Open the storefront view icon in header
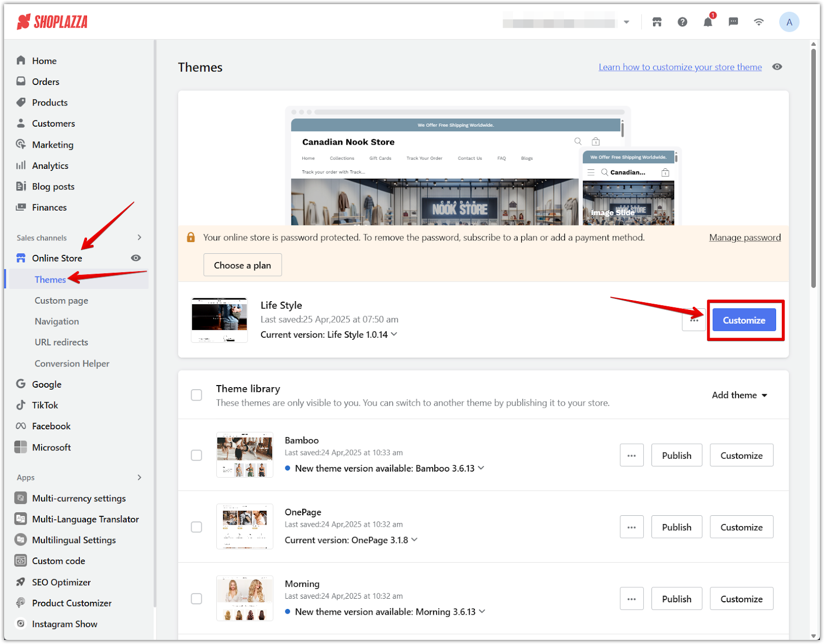 click(657, 22)
